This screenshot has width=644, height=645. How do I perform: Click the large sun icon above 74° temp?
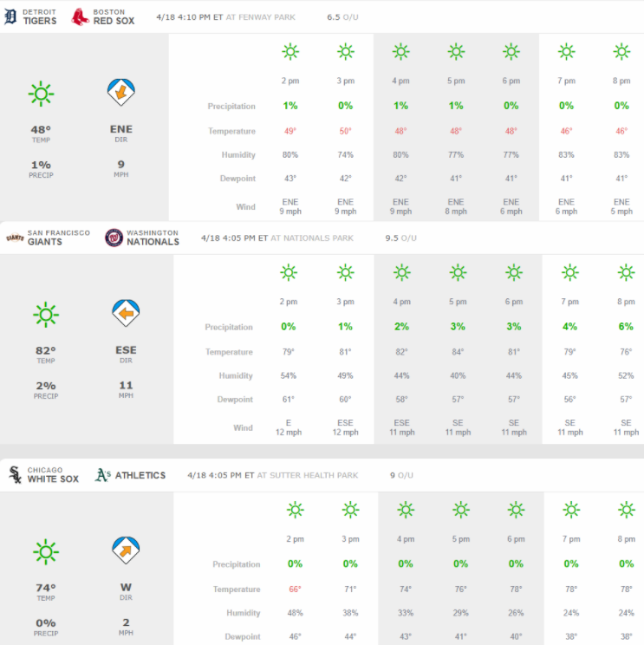(46, 550)
